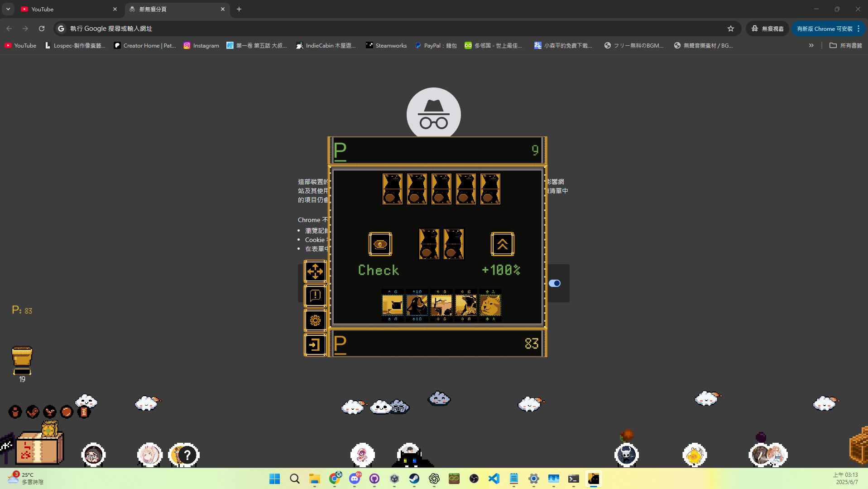This screenshot has width=868, height=489.
Task: Click the Check eye icon in poker game
Action: tap(380, 244)
